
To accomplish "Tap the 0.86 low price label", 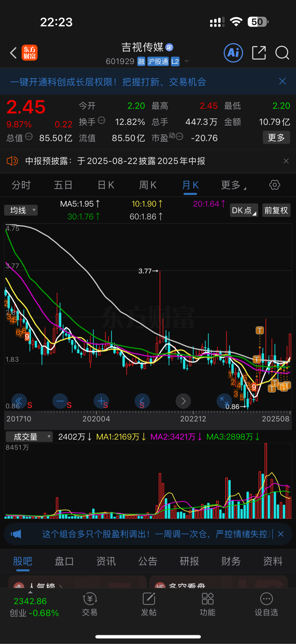I will pos(235,407).
